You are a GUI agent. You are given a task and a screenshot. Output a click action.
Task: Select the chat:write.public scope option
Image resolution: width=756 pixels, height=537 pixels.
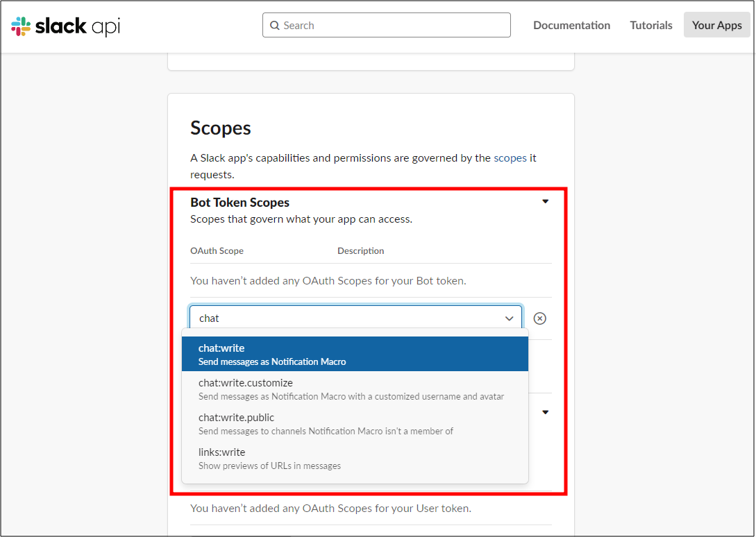[x=355, y=424]
